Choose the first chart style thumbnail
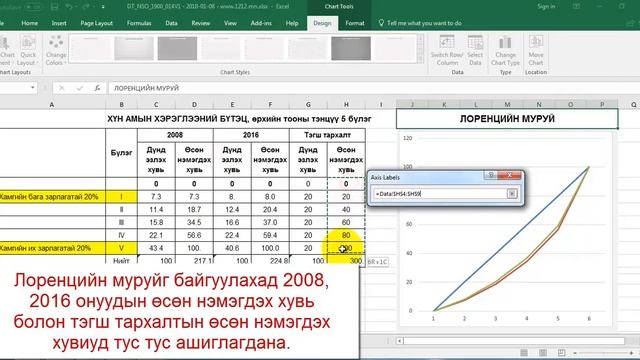 pyautogui.click(x=91, y=48)
